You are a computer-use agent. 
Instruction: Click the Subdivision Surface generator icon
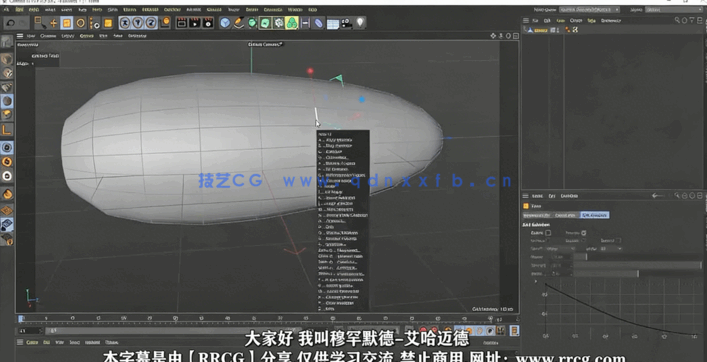pos(252,23)
